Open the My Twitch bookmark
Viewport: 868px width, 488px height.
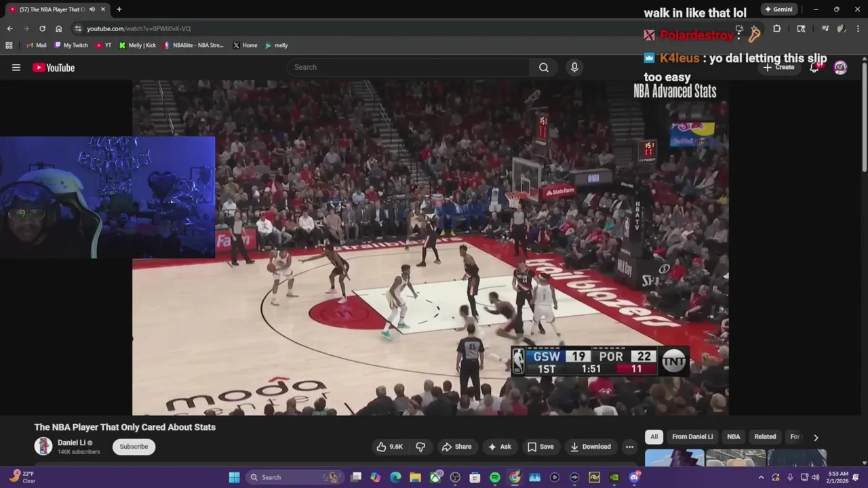pos(71,45)
